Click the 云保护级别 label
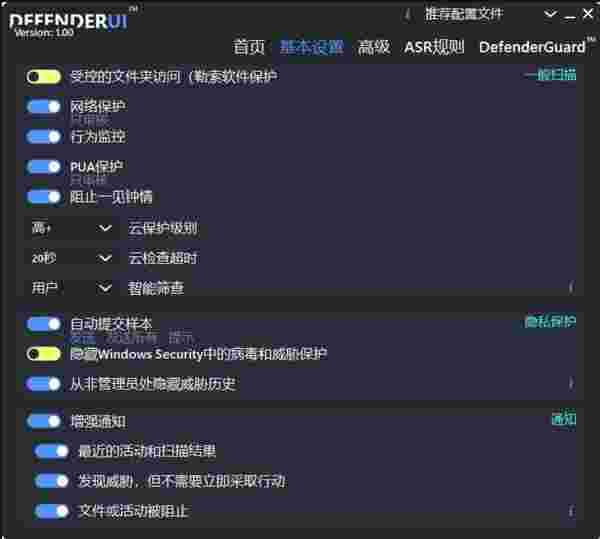The image size is (600, 539). click(163, 228)
